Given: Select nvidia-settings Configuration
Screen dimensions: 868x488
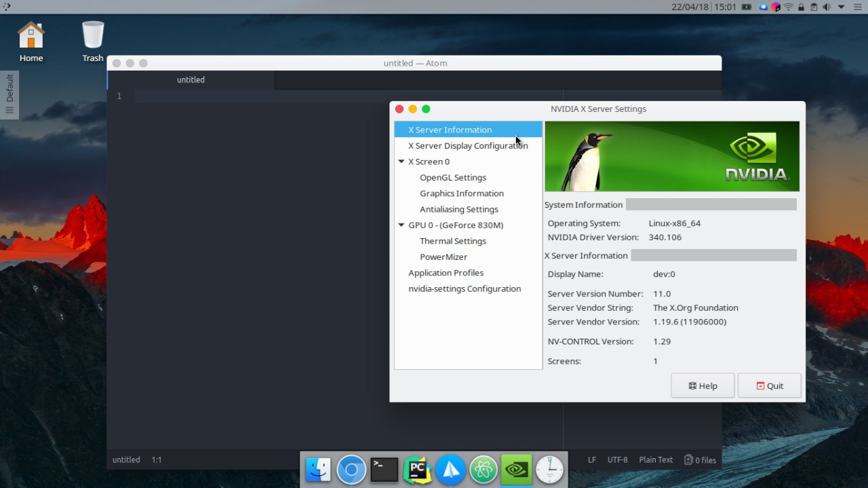Looking at the screenshot, I should tap(465, 288).
